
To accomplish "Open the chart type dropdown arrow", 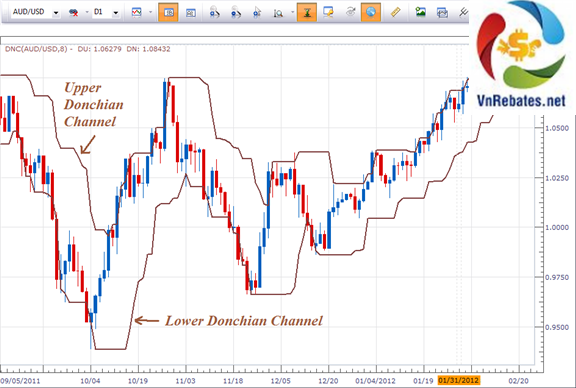I will [x=150, y=12].
